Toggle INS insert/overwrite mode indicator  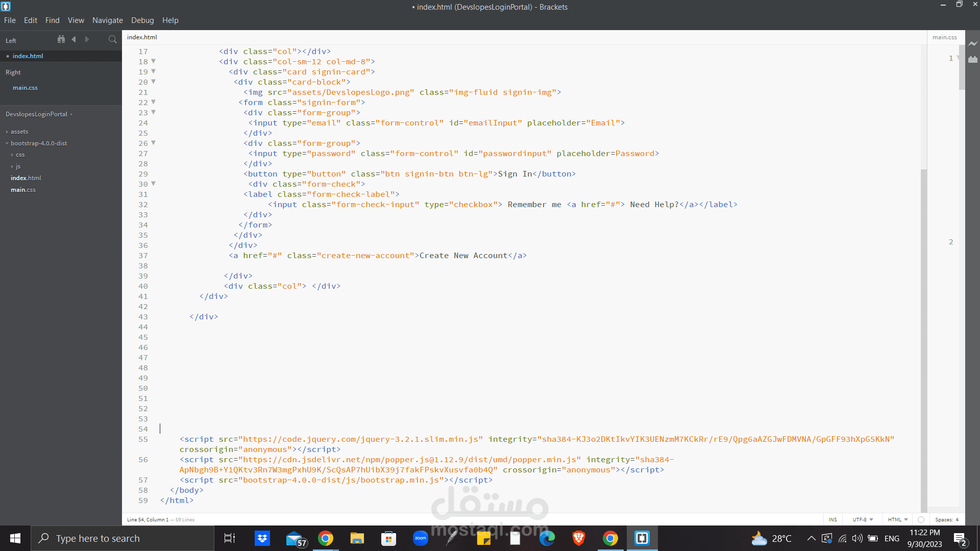pyautogui.click(x=832, y=519)
